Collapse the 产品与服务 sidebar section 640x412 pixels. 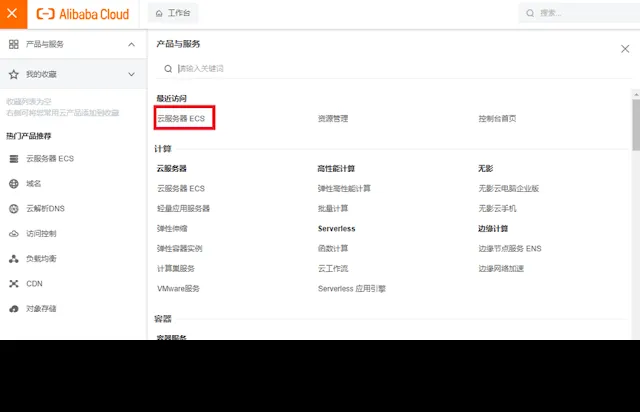point(131,44)
